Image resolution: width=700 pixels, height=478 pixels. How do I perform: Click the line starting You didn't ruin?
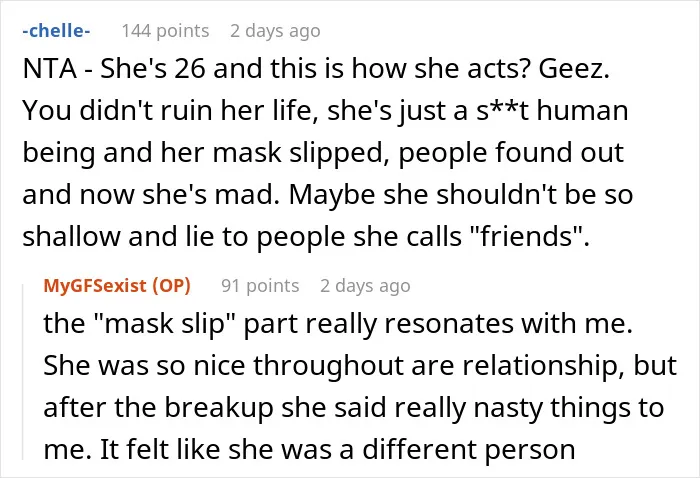[325, 111]
